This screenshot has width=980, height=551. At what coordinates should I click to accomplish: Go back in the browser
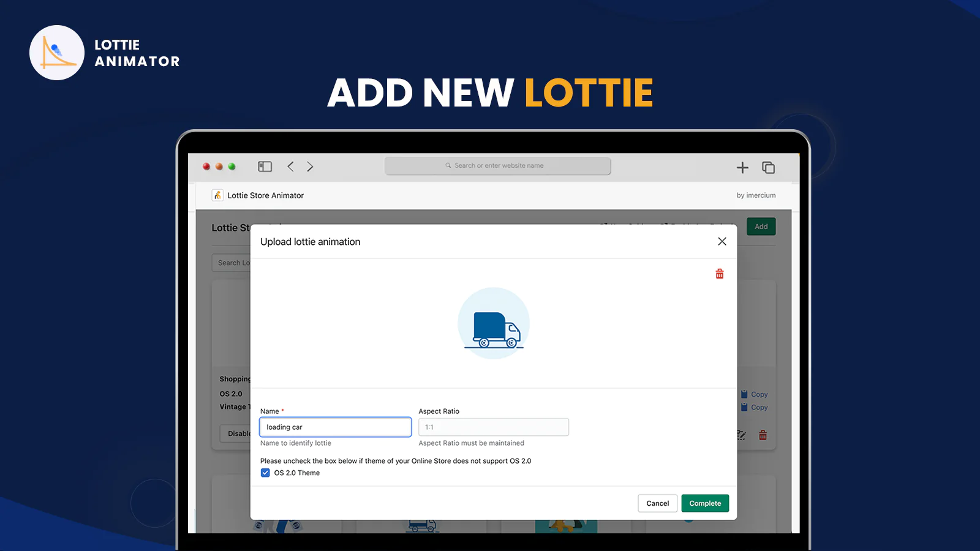(x=291, y=167)
